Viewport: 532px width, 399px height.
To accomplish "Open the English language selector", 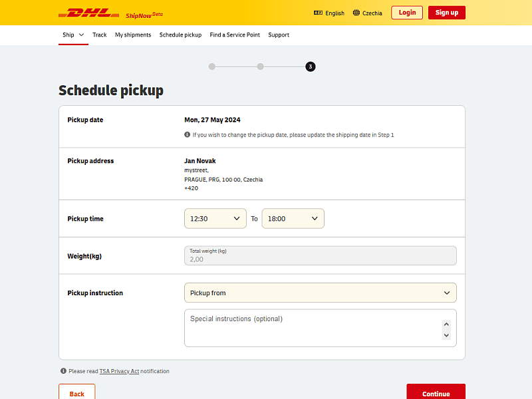I will 329,13.
